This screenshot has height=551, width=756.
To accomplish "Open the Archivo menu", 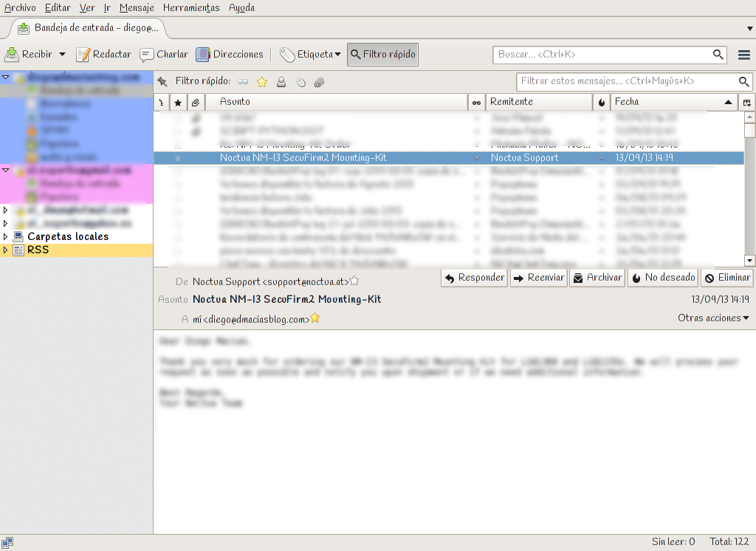I will click(x=20, y=7).
